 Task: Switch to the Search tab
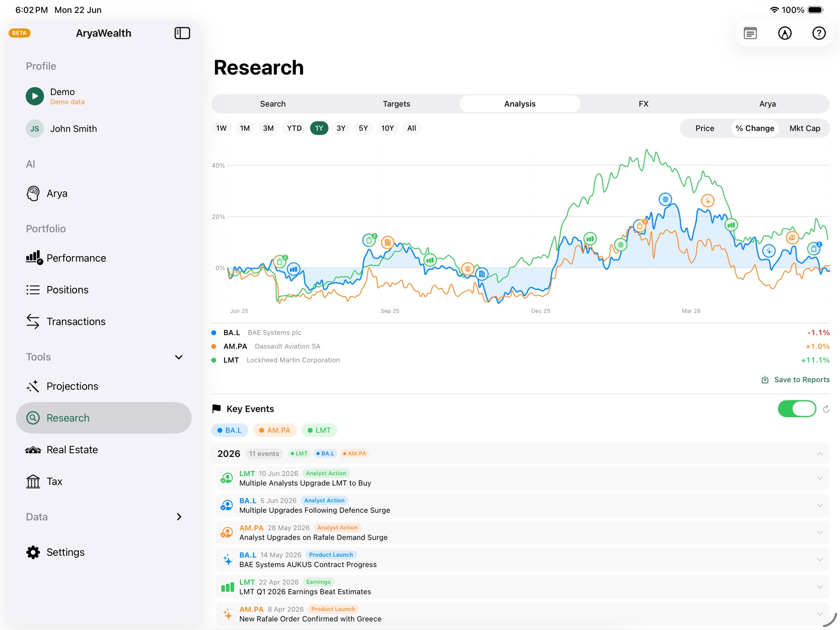tap(273, 104)
